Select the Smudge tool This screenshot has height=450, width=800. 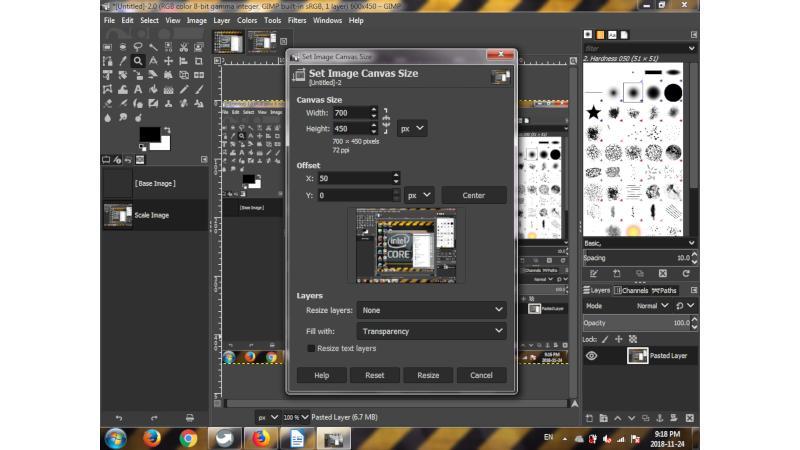[122, 117]
